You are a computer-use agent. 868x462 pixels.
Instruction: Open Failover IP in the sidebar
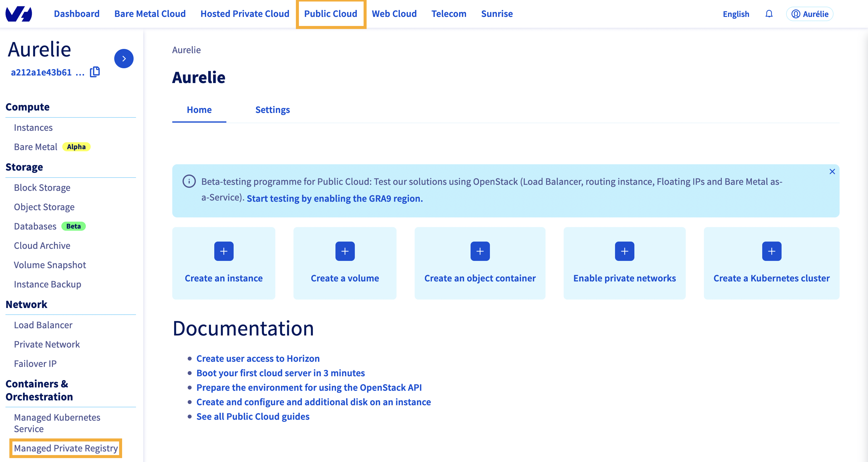point(35,364)
